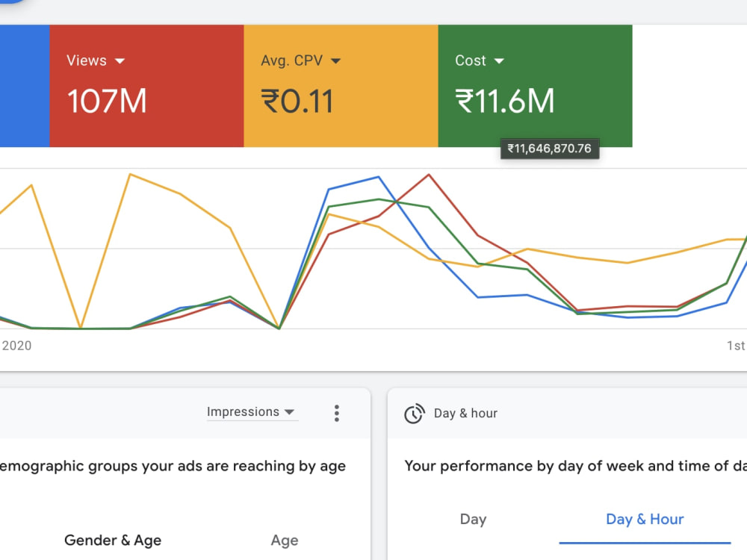Click the blue scorecard tile at left edge
Image resolution: width=747 pixels, height=560 pixels.
click(25, 86)
